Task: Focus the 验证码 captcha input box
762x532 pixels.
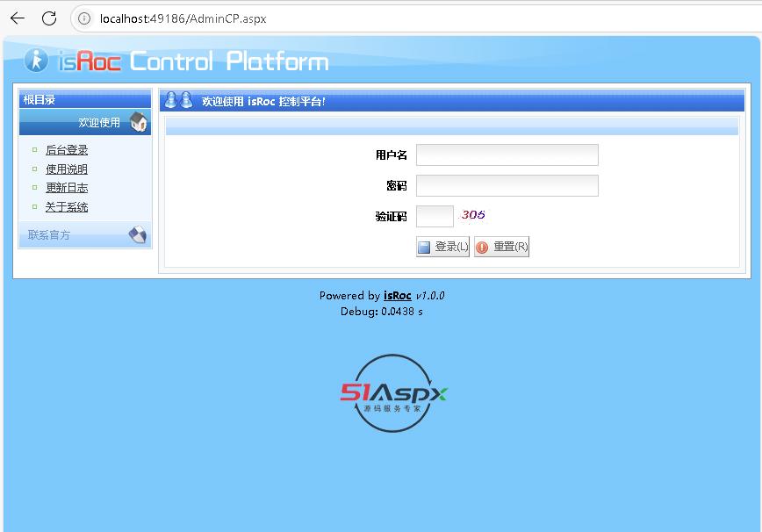Action: click(x=435, y=216)
